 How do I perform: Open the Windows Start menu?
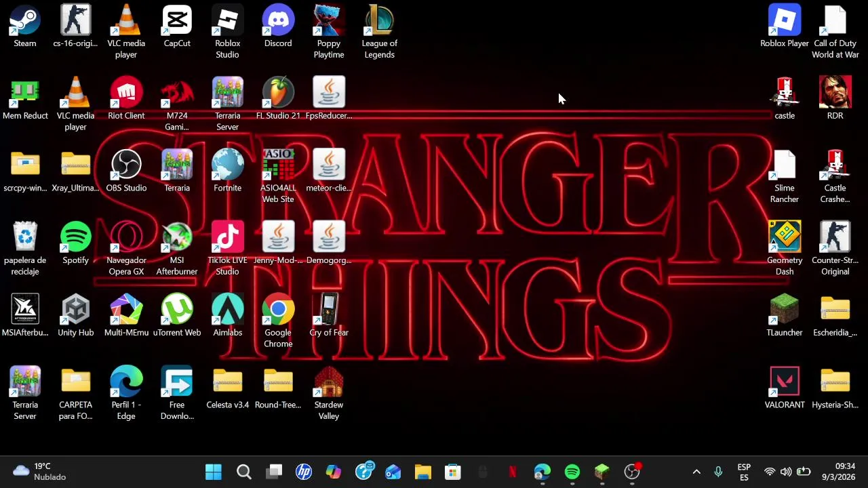(214, 472)
